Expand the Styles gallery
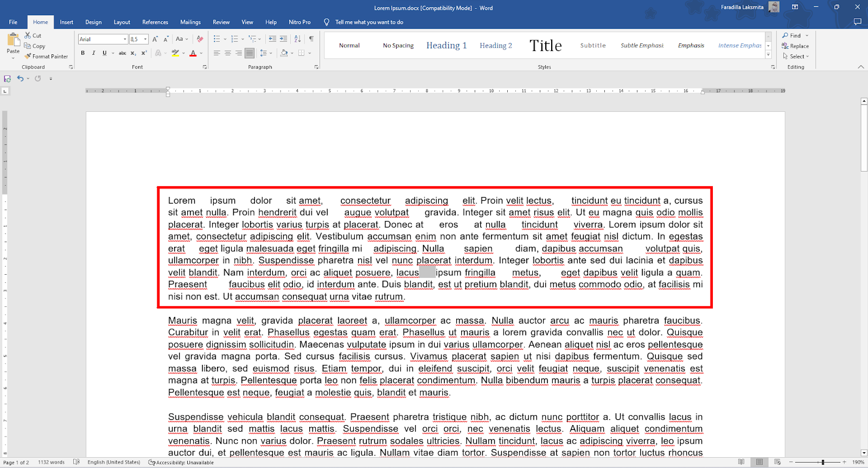 [x=768, y=55]
